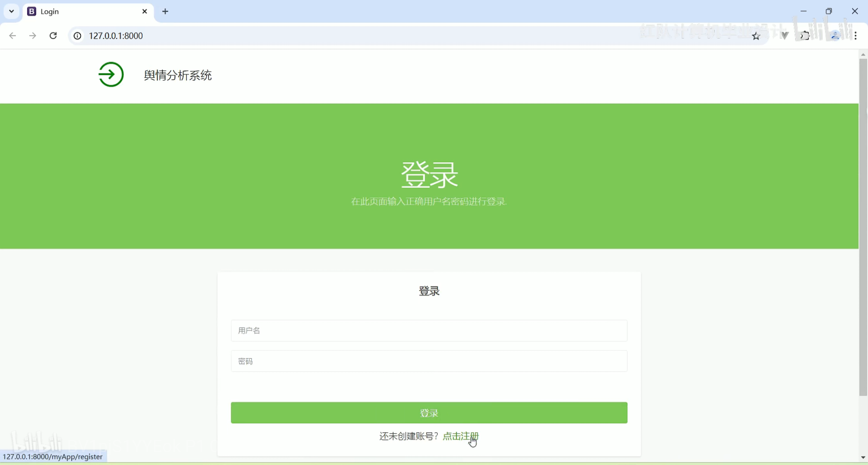This screenshot has width=868, height=465.
Task: Open the Vue devtools extension icon
Action: pos(785,36)
